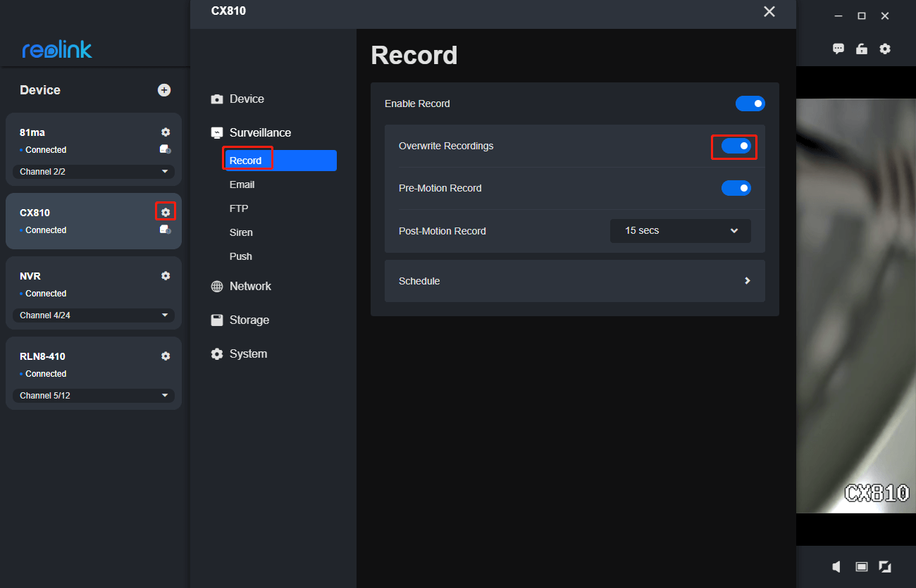Open settings gear for NVR device
This screenshot has width=916, height=588.
(166, 275)
